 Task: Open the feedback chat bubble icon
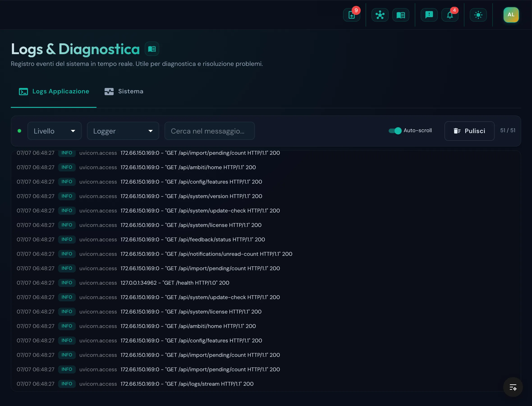coord(429,15)
